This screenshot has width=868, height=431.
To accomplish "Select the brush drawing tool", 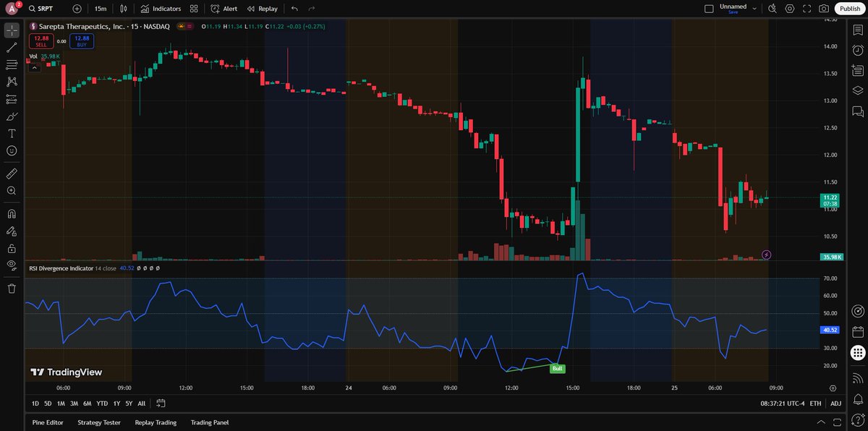I will tap(12, 116).
